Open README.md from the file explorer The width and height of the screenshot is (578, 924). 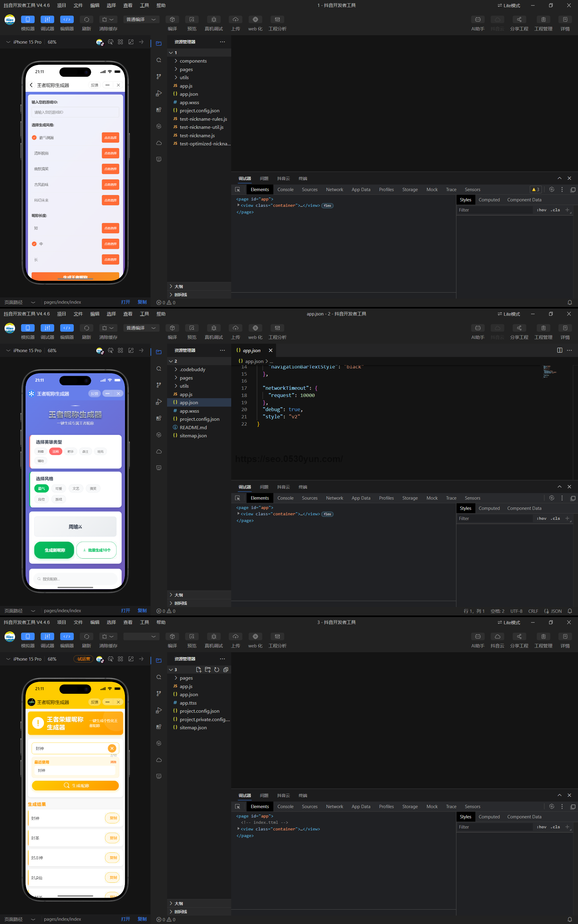tap(193, 427)
